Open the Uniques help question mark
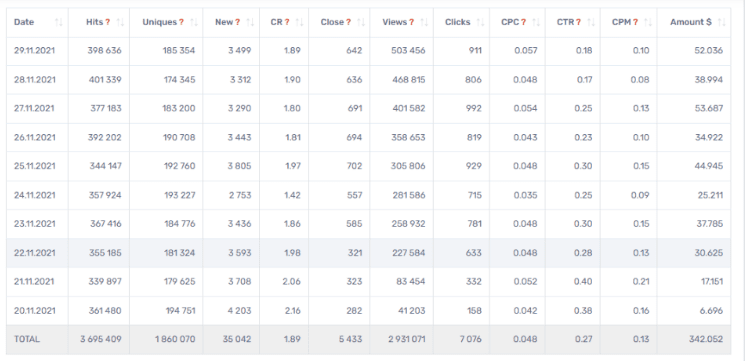The image size is (745, 361). click(181, 22)
